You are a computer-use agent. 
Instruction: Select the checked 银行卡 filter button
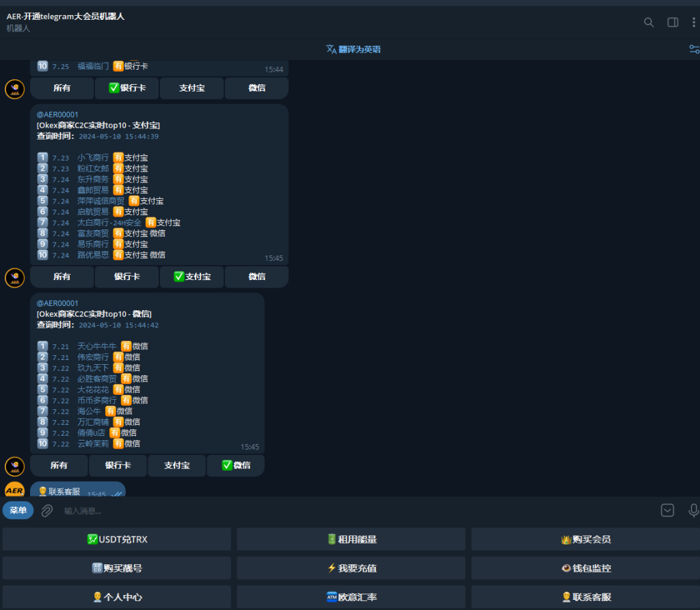[126, 88]
